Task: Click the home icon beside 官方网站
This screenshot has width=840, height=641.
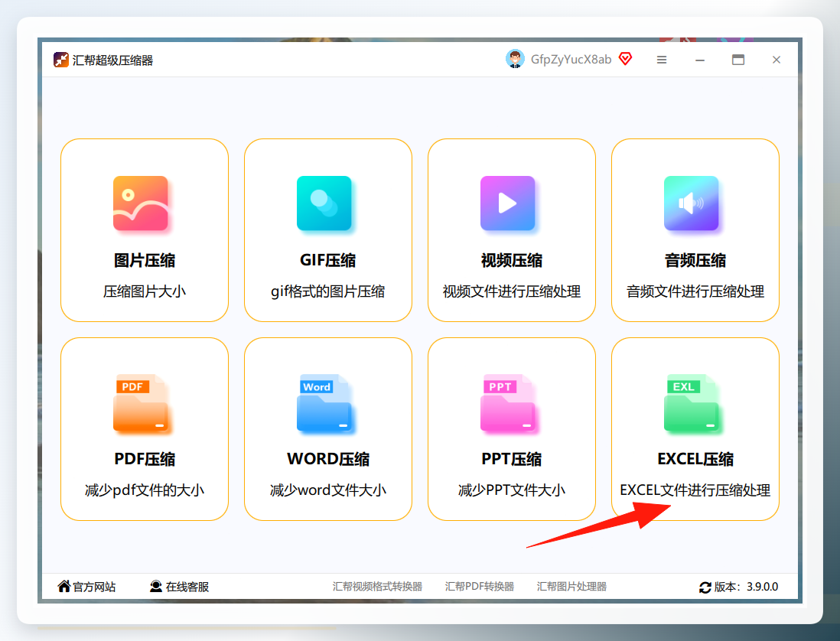Action: click(x=64, y=587)
